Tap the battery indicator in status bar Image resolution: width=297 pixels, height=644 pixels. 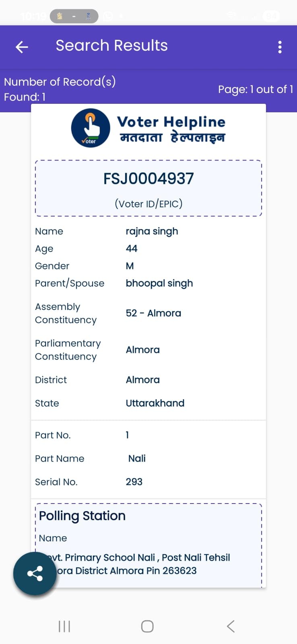point(271,16)
